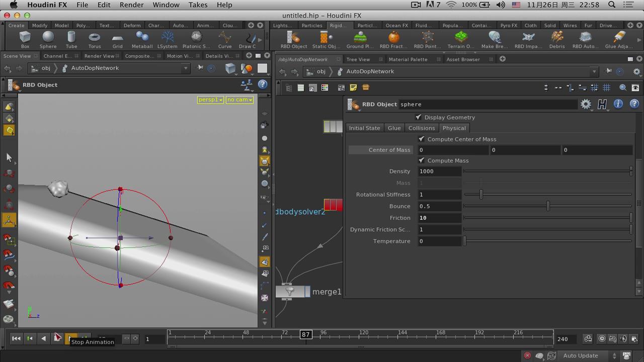Click the Terrain Object shelf tool
Viewport: 644px width, 362px height.
click(x=461, y=40)
